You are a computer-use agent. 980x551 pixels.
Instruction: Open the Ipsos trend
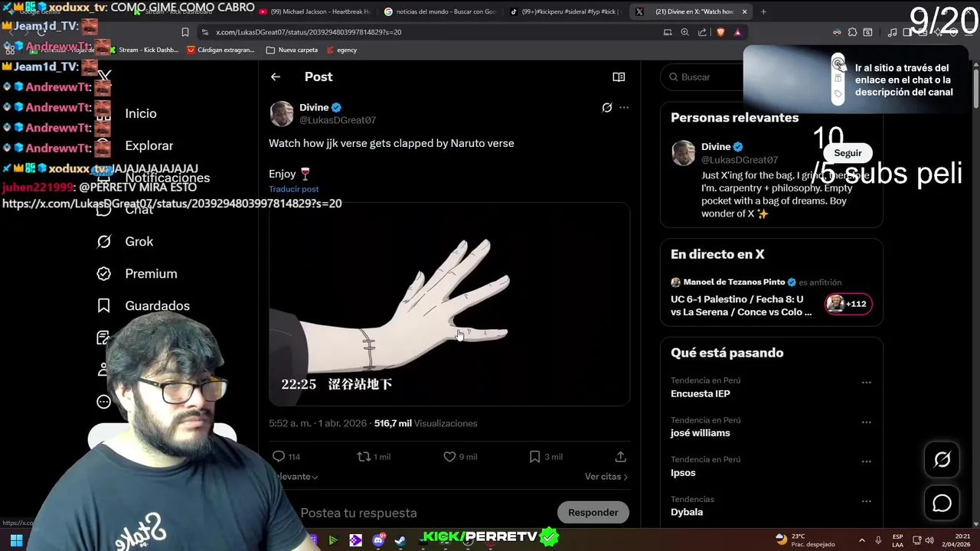683,472
